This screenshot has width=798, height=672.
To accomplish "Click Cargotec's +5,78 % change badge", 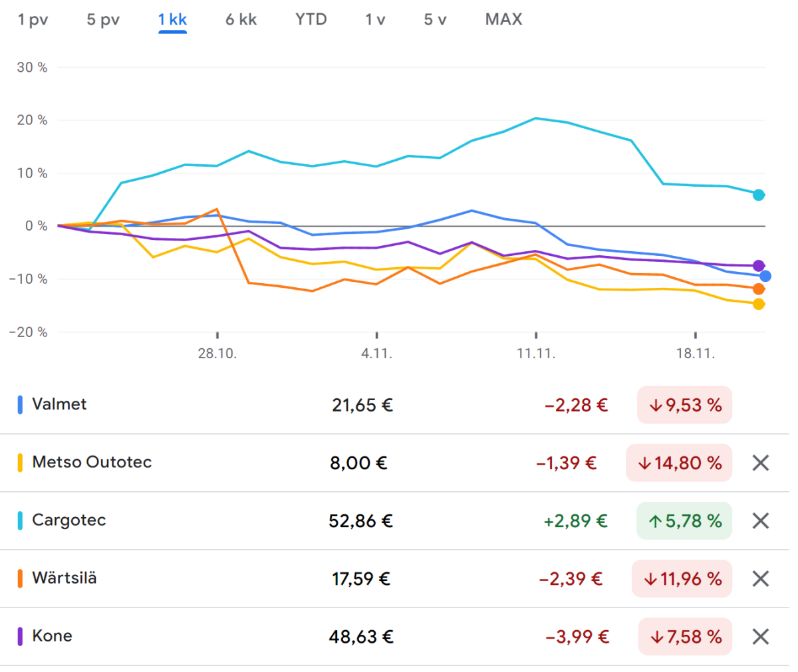I will tap(684, 520).
